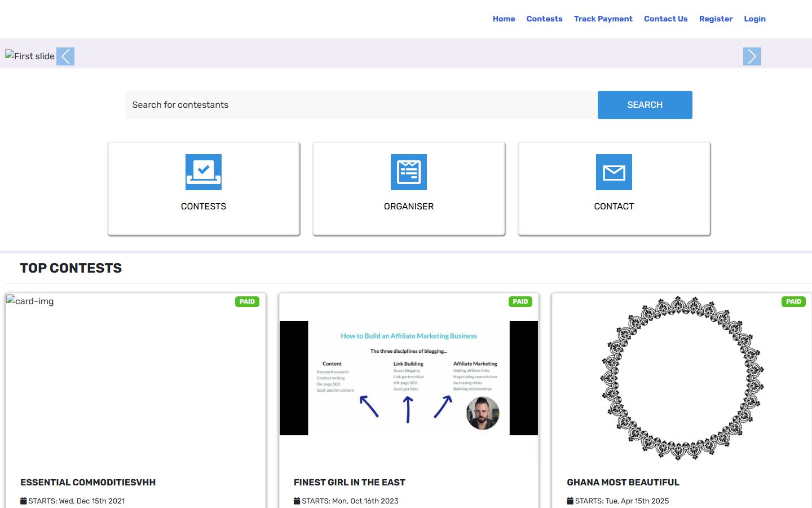The width and height of the screenshot is (812, 508).
Task: Focus the Search for contestants field
Action: point(361,105)
